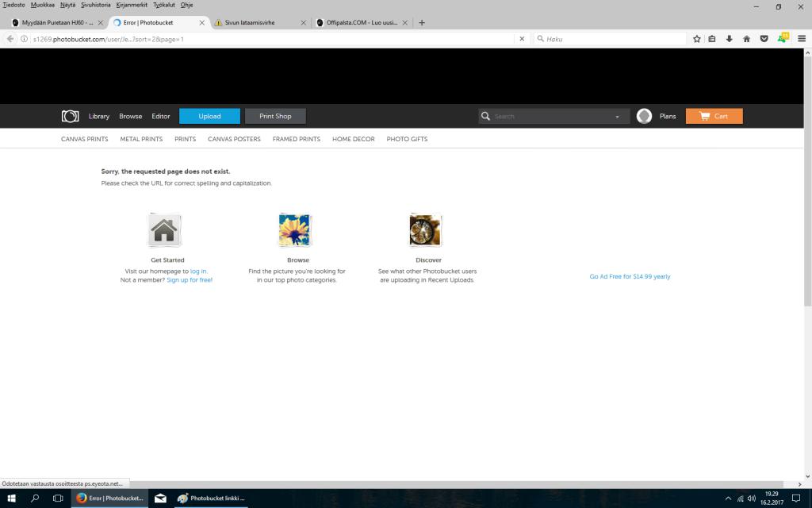Click the blue Upload button
Screen dimensions: 812x508
[x=209, y=116]
